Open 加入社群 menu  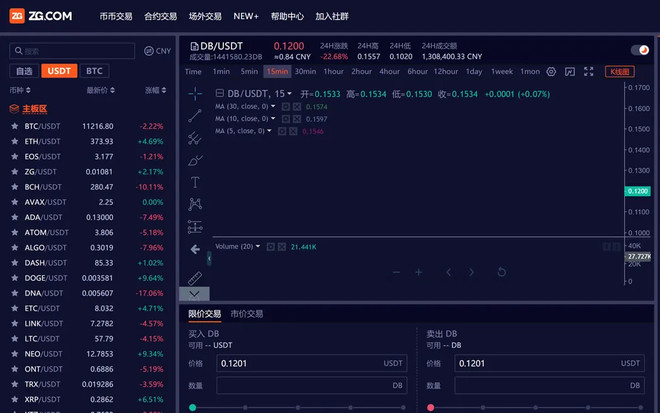coord(332,16)
